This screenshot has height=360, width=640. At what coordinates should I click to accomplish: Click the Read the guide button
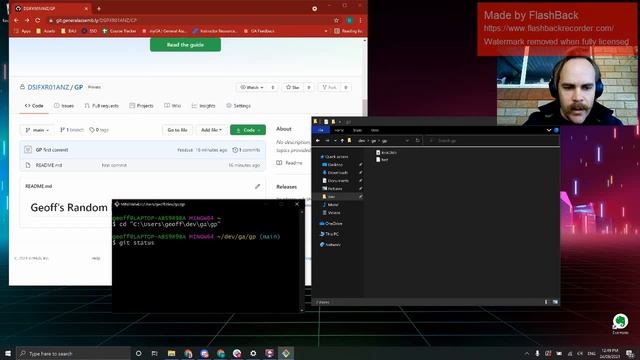[x=185, y=45]
